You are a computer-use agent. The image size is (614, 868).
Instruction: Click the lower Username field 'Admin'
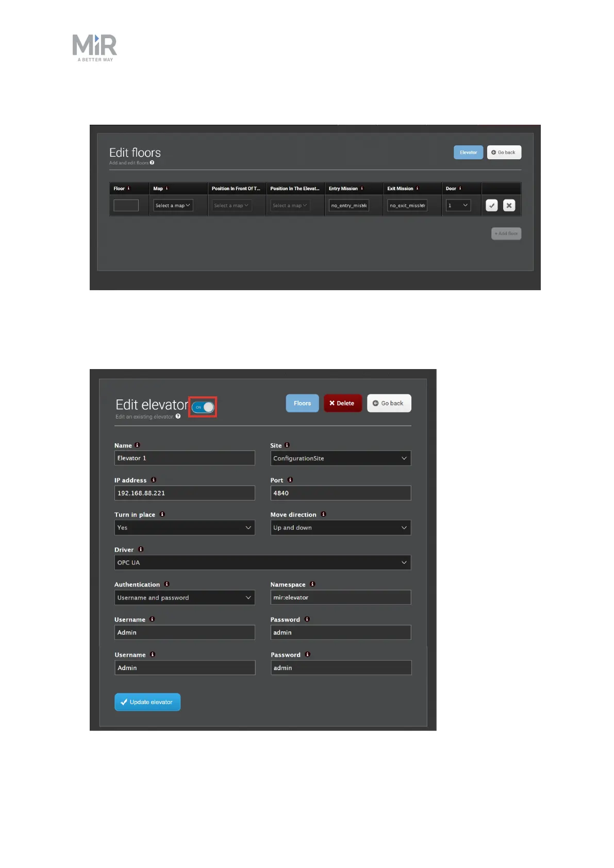185,667
